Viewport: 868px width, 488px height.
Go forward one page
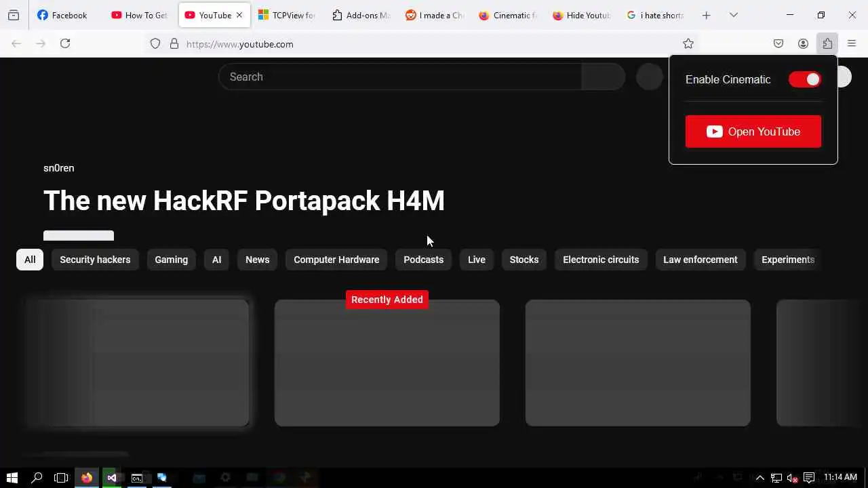[41, 43]
